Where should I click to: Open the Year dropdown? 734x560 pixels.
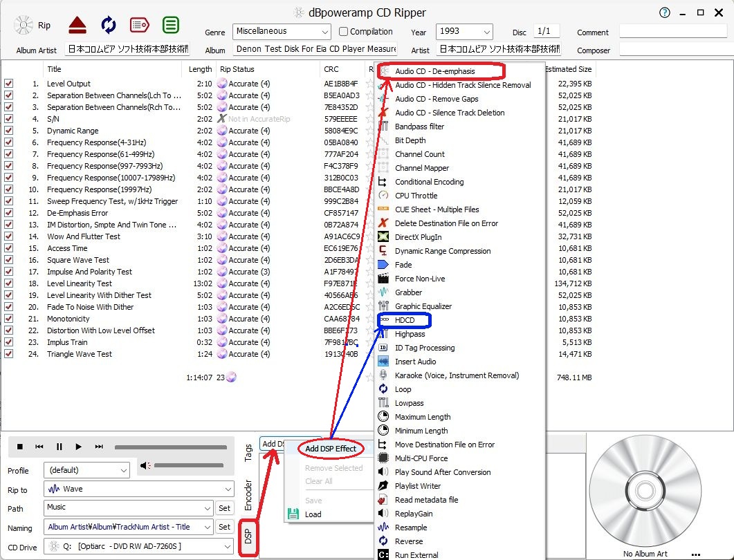click(488, 32)
